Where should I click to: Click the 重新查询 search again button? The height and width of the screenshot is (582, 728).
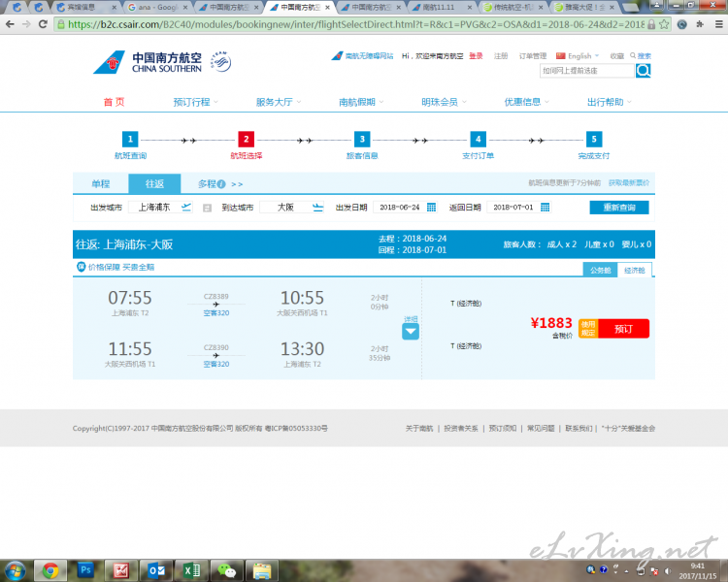tap(619, 208)
